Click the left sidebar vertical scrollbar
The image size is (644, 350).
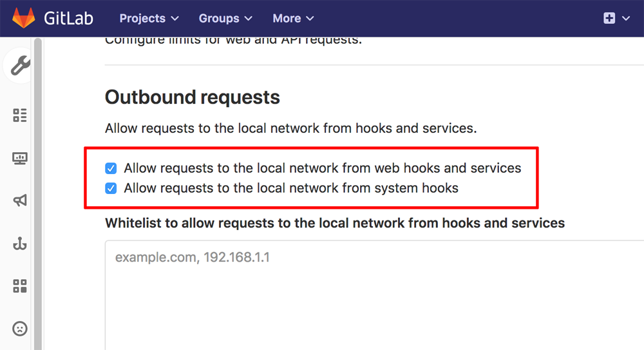[x=38, y=193]
